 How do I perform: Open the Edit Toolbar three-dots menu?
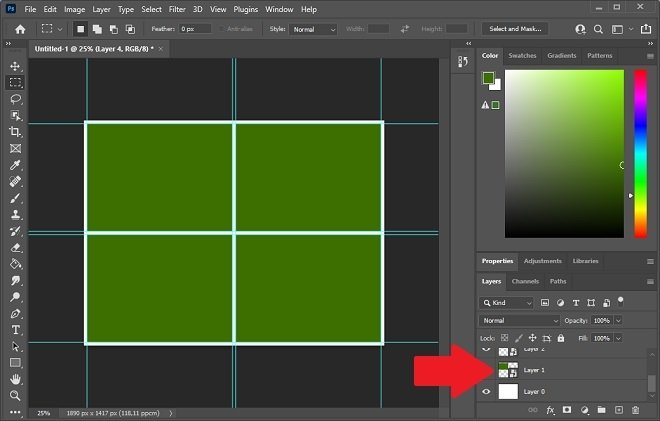15,412
